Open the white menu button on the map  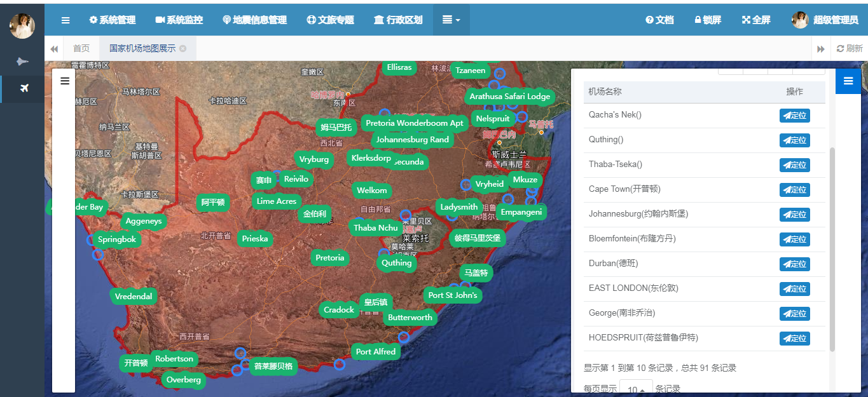click(64, 81)
